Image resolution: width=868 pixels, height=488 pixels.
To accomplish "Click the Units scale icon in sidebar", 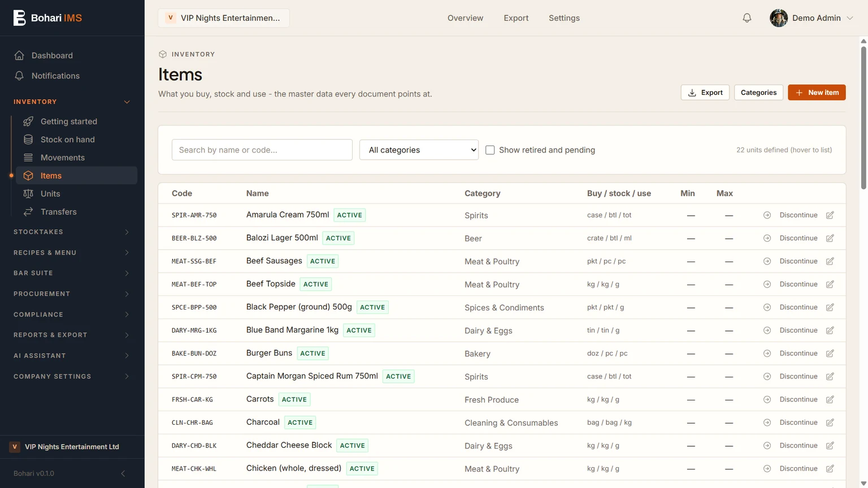I will click(28, 194).
